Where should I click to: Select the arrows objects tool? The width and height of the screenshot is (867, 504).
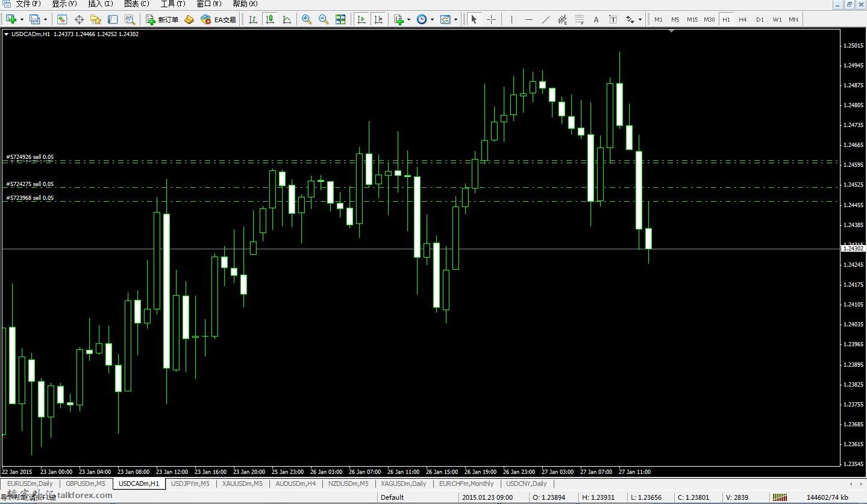coord(630,19)
